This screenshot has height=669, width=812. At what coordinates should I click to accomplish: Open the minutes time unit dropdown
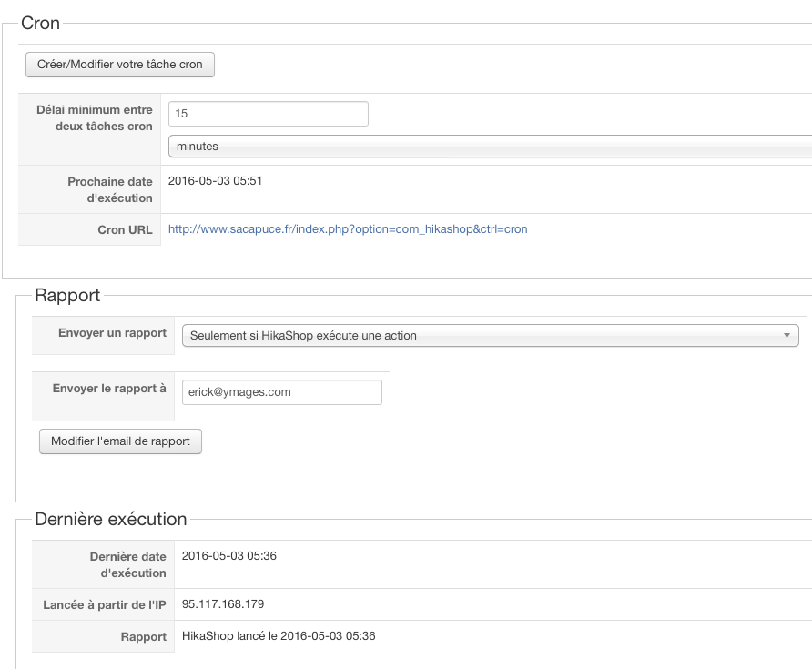pos(490,146)
